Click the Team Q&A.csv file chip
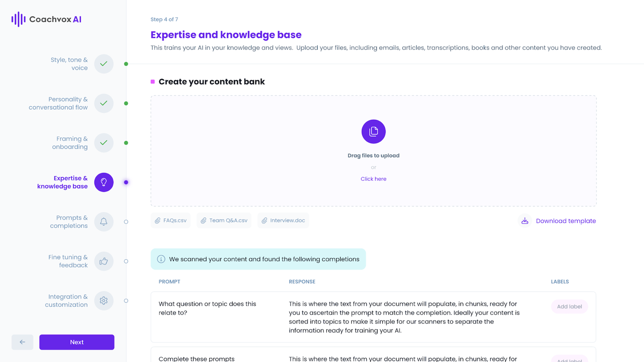Screen dimensions: 644x362 coord(224,220)
